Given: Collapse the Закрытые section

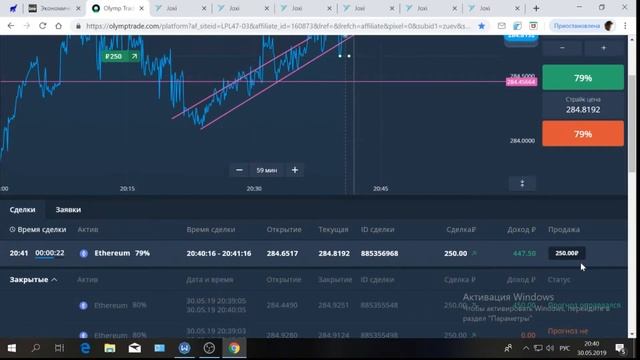Looking at the screenshot, I should [x=33, y=280].
